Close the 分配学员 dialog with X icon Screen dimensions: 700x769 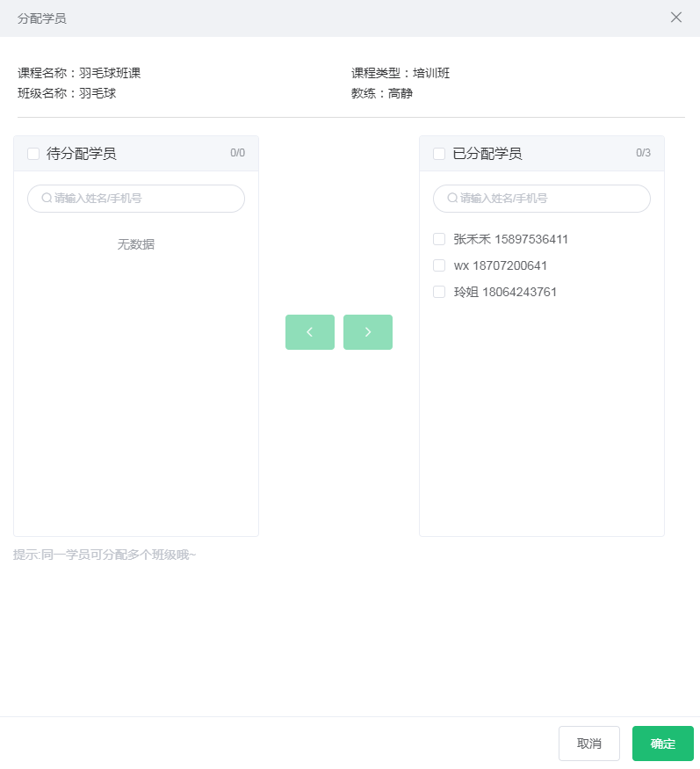click(676, 18)
